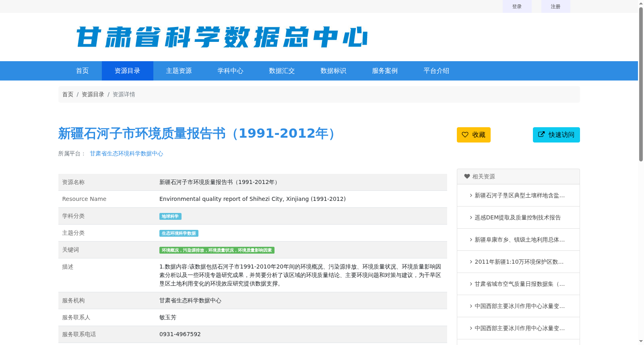Open the 平台介绍 menu item
Image resolution: width=644 pixels, height=345 pixels.
(x=437, y=71)
